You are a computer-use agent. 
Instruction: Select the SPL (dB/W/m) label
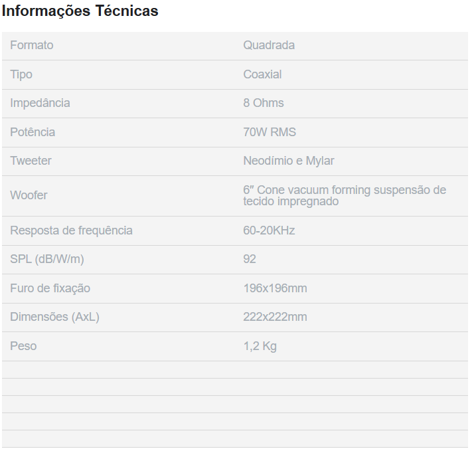[x=47, y=259]
